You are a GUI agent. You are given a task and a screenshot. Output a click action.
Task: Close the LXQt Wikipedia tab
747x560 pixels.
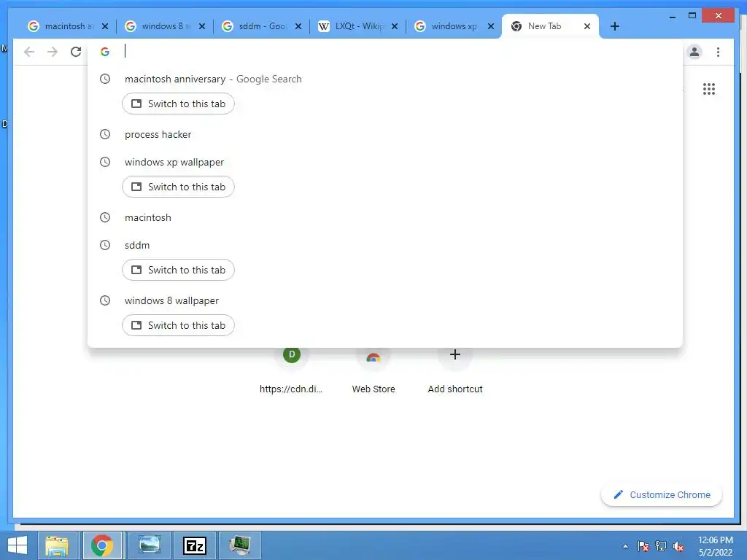point(395,26)
